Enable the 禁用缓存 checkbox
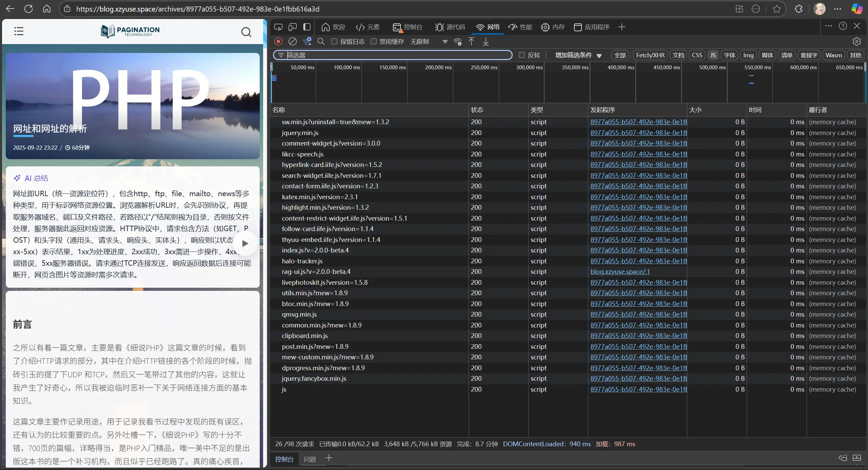 374,41
